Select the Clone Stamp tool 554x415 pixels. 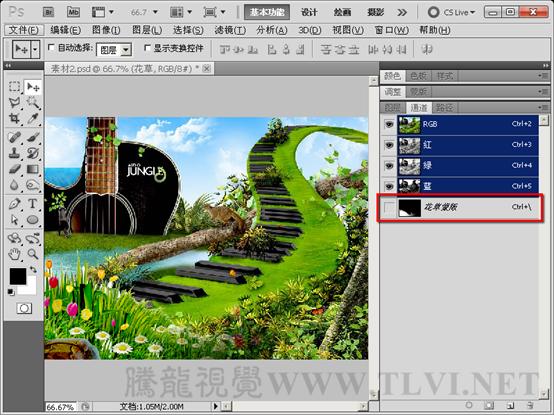14,153
